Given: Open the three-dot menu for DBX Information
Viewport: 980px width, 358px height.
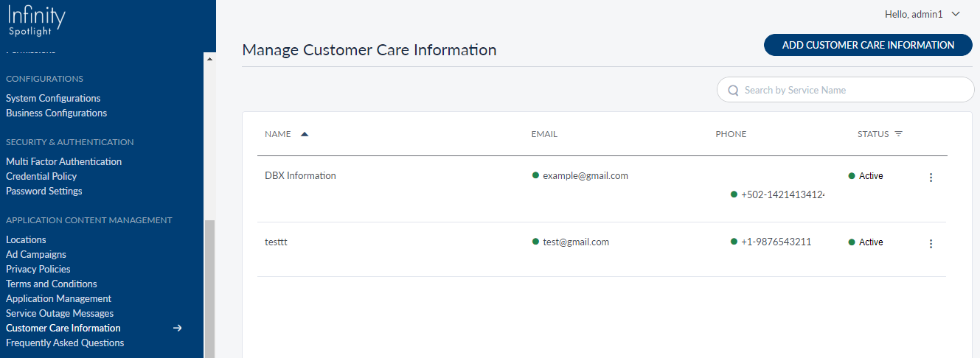Looking at the screenshot, I should tap(931, 178).
